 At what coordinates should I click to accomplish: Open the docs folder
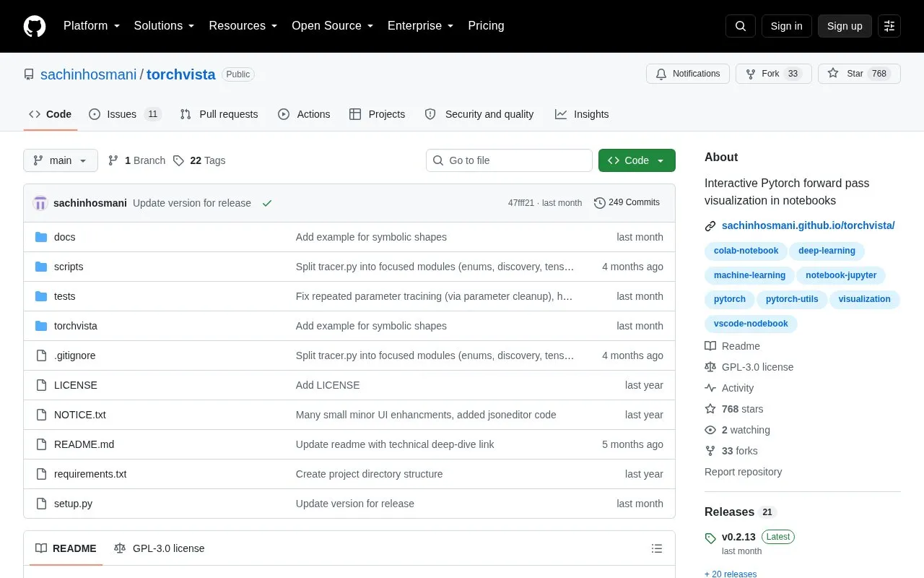[64, 237]
